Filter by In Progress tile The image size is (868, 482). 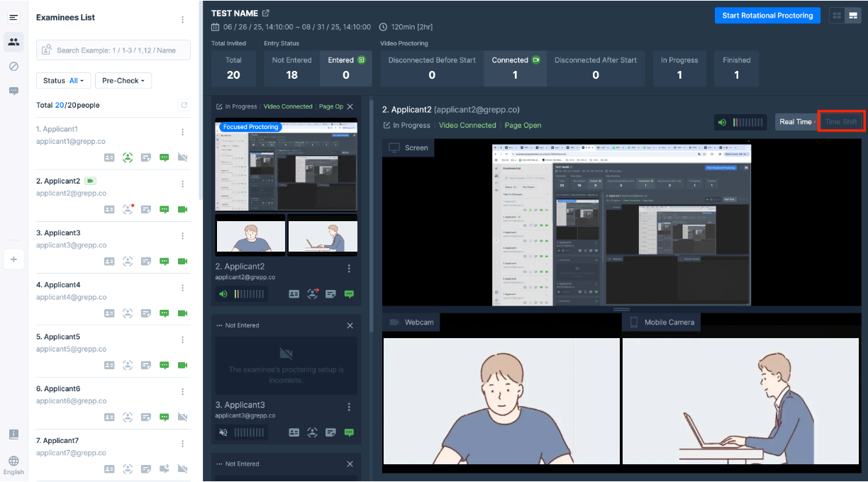(x=679, y=69)
